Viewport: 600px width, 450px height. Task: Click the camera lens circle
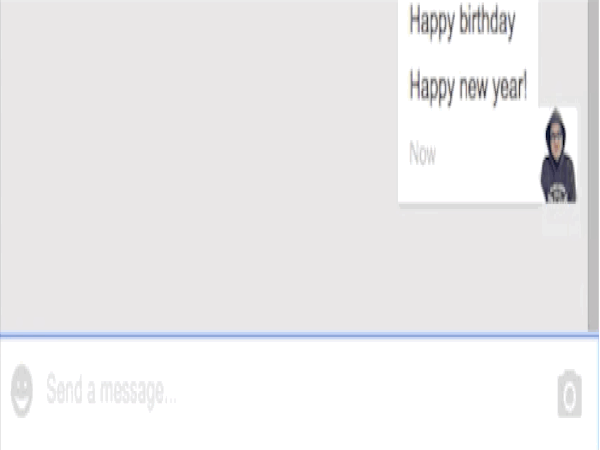[x=569, y=396]
